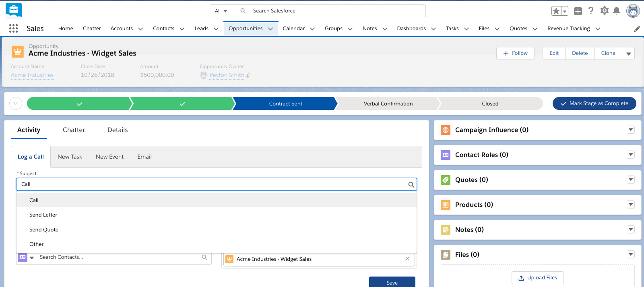Click the Notes panel icon

tap(446, 230)
